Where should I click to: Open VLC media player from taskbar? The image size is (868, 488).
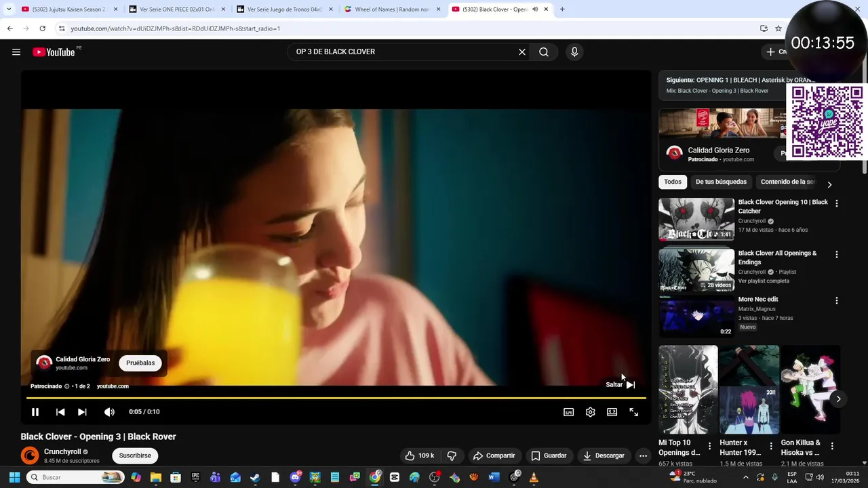tap(534, 477)
